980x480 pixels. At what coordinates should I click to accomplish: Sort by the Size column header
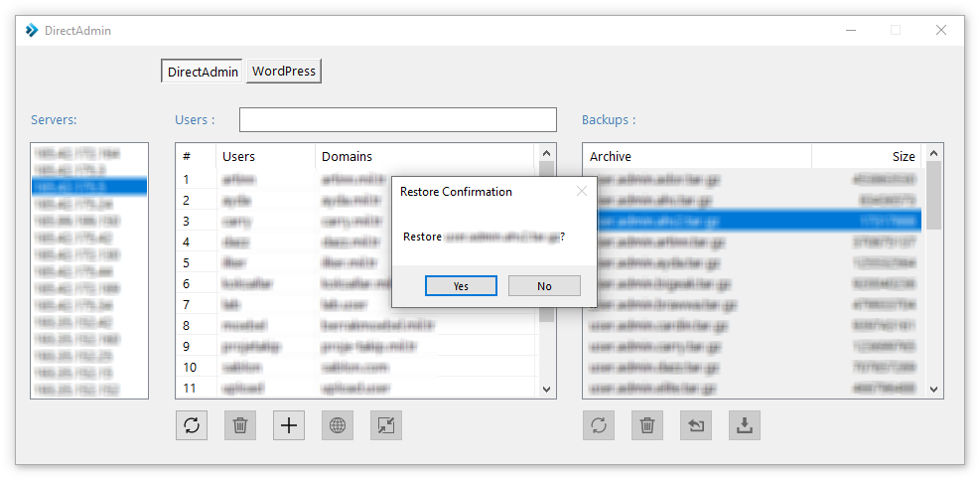click(x=868, y=156)
